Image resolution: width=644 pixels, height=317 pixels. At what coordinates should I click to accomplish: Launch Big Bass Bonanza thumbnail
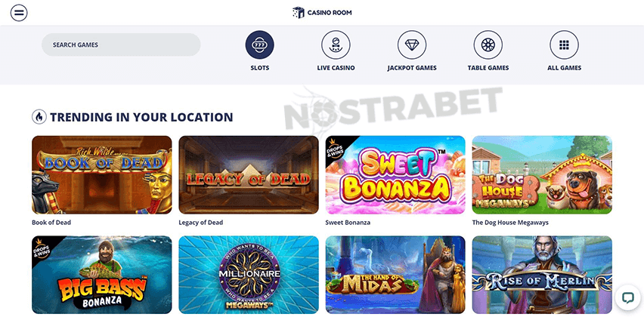tap(102, 275)
